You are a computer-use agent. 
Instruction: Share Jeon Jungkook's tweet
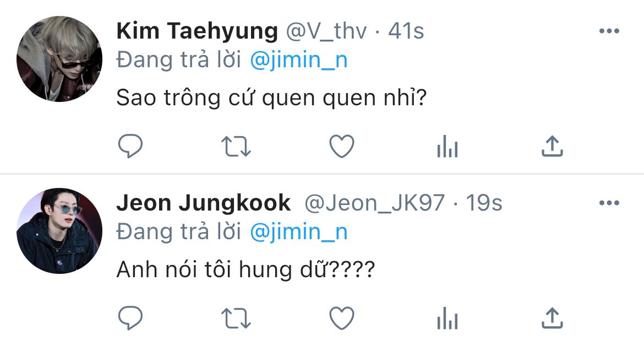point(552,317)
